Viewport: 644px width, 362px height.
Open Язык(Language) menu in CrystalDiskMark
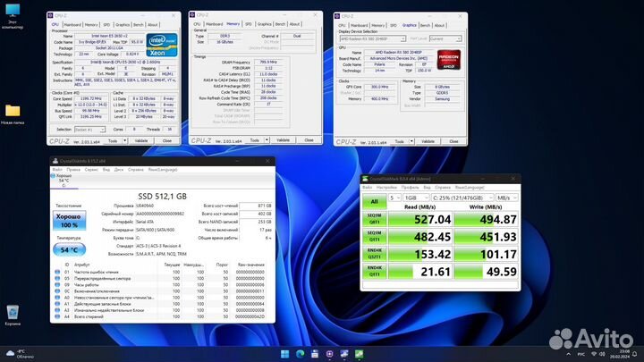coord(470,187)
